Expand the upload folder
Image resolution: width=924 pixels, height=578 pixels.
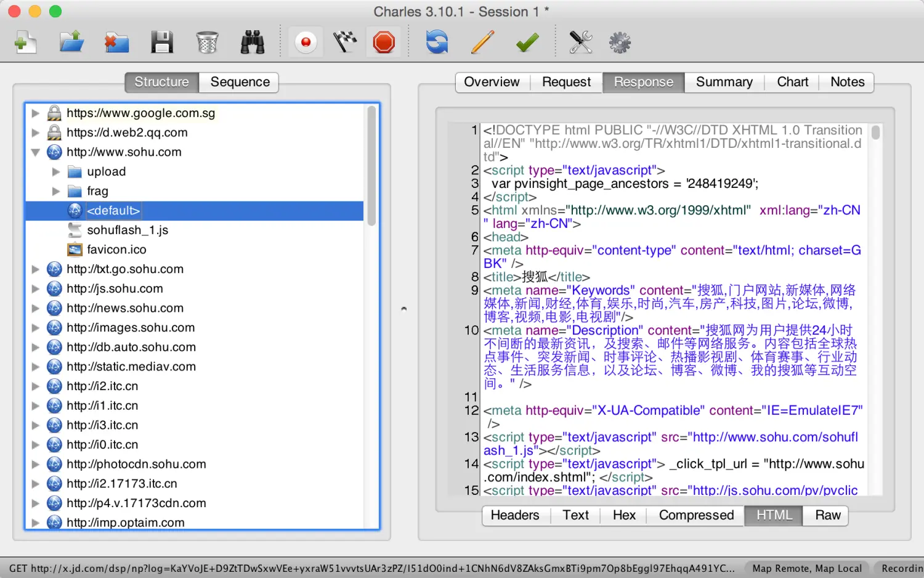[x=56, y=172]
